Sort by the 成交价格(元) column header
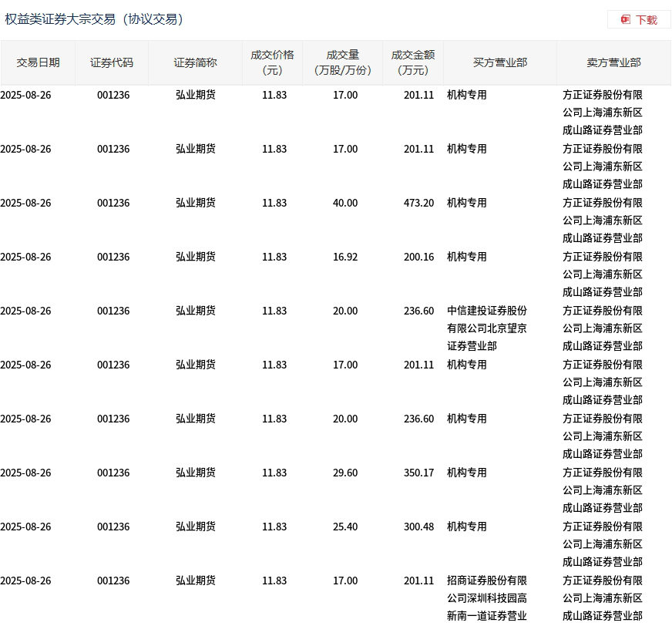Viewport: 672px width, 626px height. [x=272, y=62]
